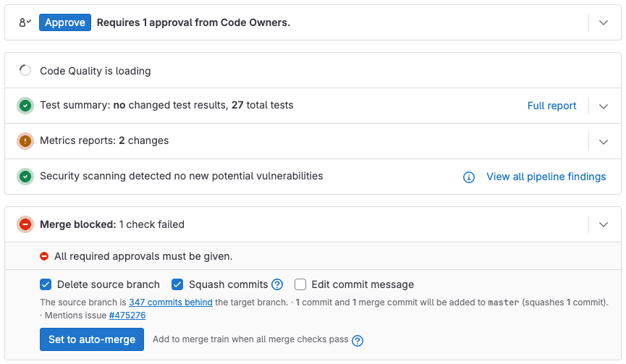Expand the Test summary row

[604, 106]
